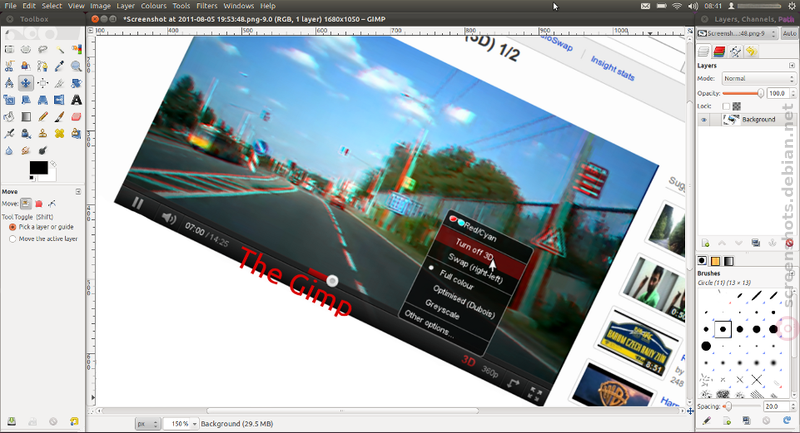Click the Spacing value stepper arrows

[x=793, y=406]
